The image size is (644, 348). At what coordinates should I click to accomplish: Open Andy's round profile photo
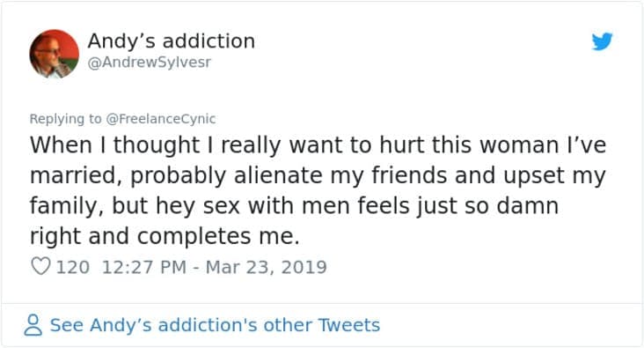(x=55, y=54)
